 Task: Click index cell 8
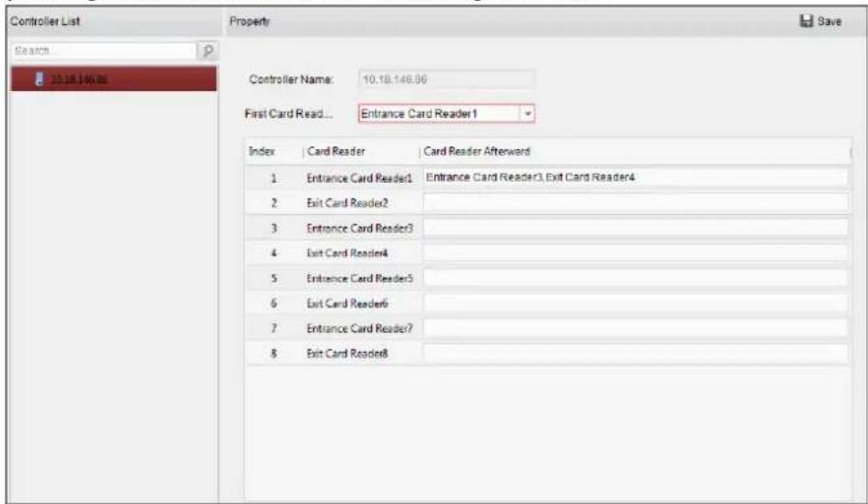click(x=274, y=353)
